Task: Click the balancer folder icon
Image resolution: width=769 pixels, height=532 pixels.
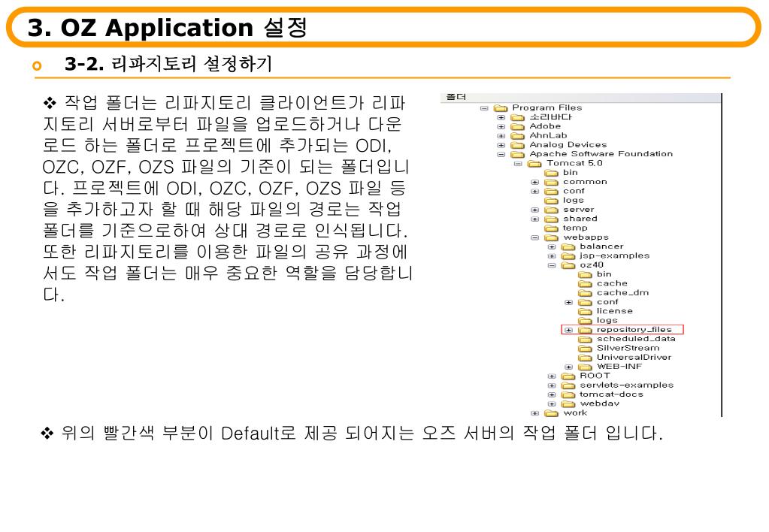Action: 568,246
